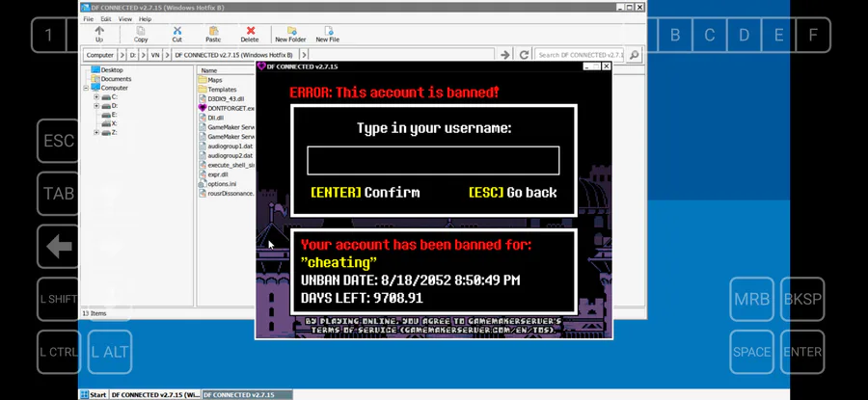Image resolution: width=868 pixels, height=400 pixels.
Task: Open dropdown arrow after Computer breadcrumb
Action: [x=122, y=55]
